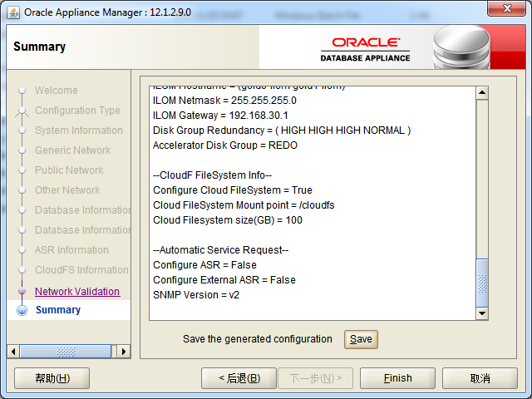Click the System Information step bullet icon
Viewport: 532px width, 399px height.
22,131
